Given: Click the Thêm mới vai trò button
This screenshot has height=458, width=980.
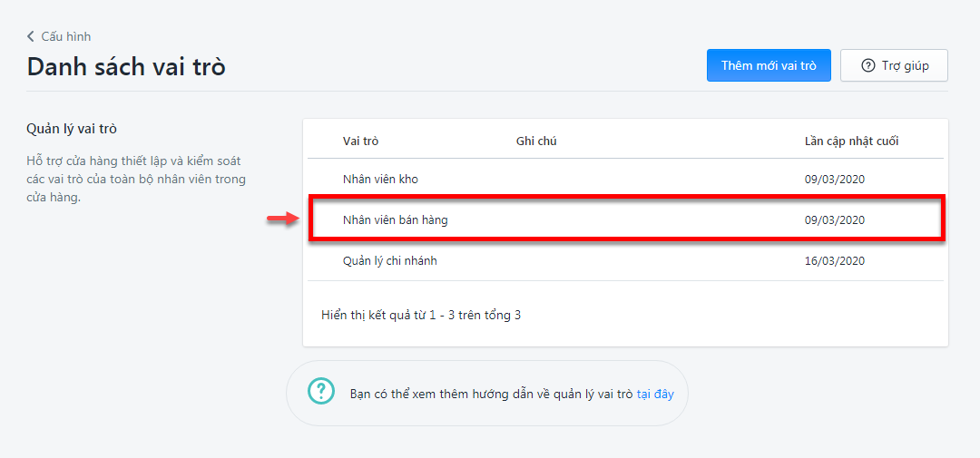Looking at the screenshot, I should (x=769, y=65).
